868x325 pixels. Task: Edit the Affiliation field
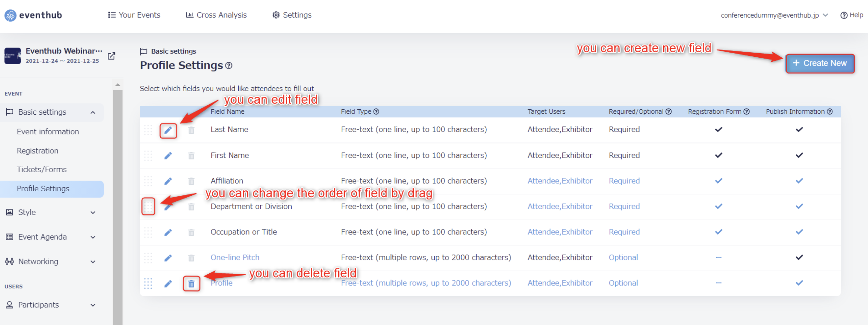pyautogui.click(x=168, y=181)
